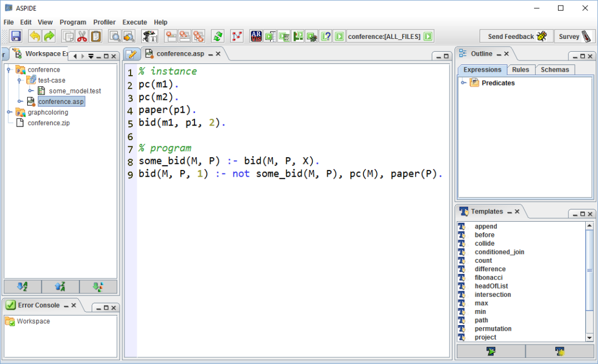This screenshot has height=364, width=598.
Task: Pick the headOfList template
Action: 491,286
